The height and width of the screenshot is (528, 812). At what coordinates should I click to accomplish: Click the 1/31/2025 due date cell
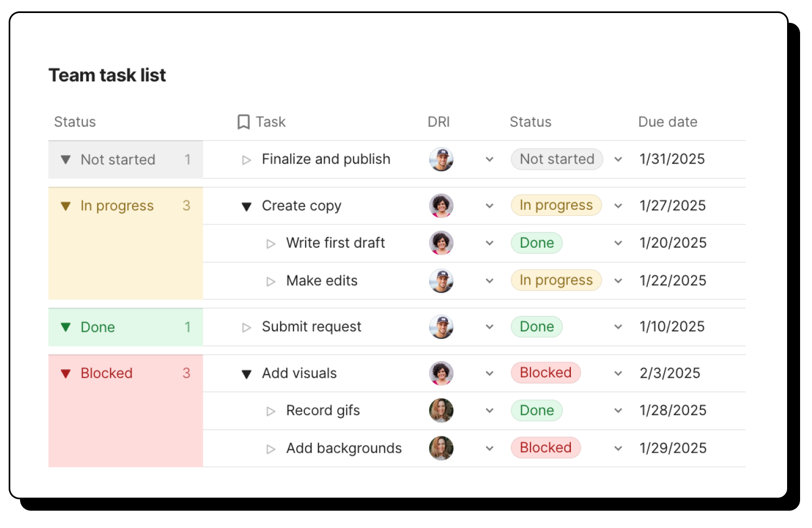click(672, 159)
